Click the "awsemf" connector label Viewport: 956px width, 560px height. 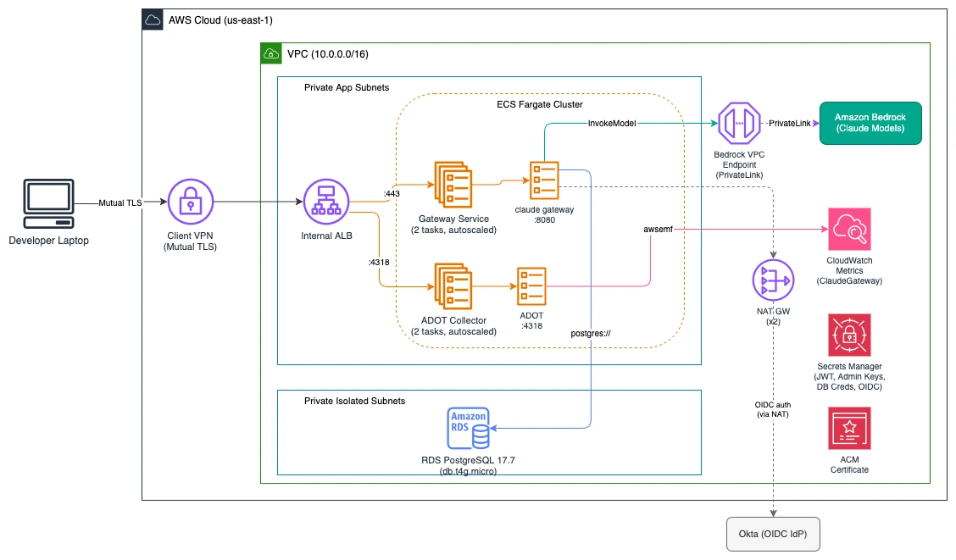point(658,229)
